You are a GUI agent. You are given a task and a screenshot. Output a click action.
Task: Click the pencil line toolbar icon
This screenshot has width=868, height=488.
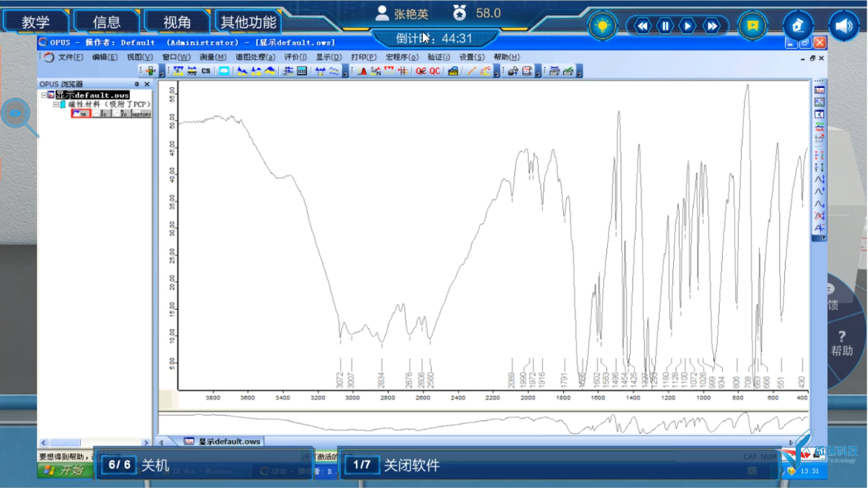(471, 71)
